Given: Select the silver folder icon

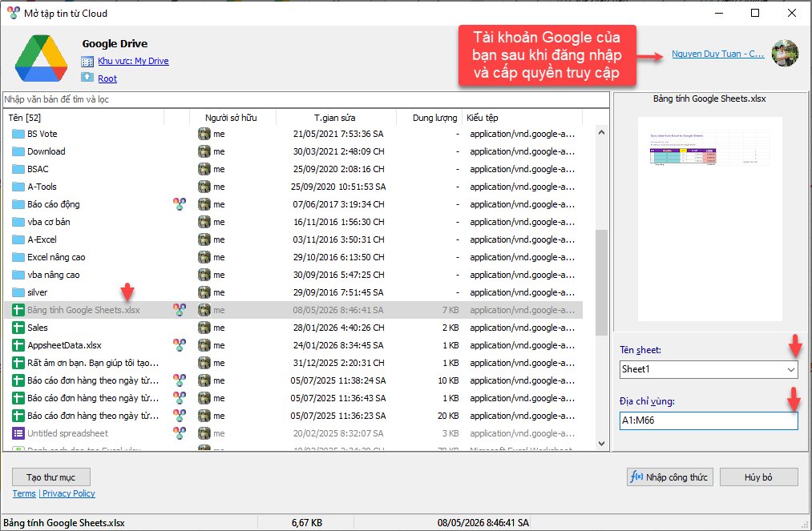Looking at the screenshot, I should point(18,292).
